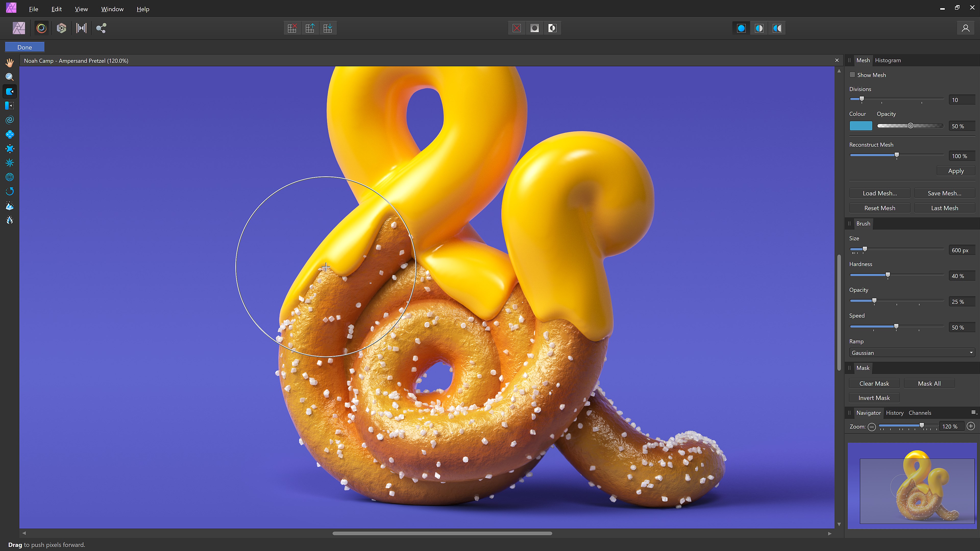Click the Invert Mask button
This screenshot has height=551, width=980.
[x=874, y=398]
